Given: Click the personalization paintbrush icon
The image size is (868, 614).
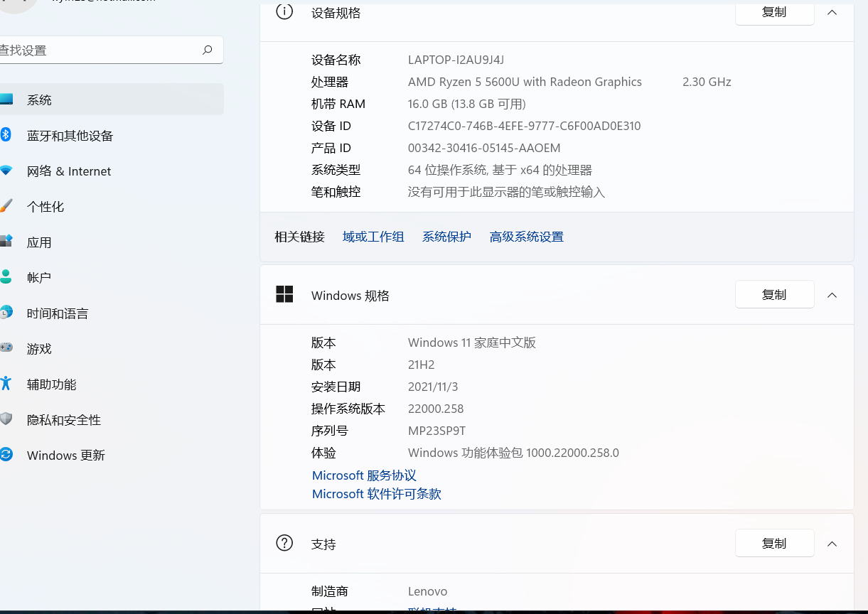Looking at the screenshot, I should [x=6, y=206].
